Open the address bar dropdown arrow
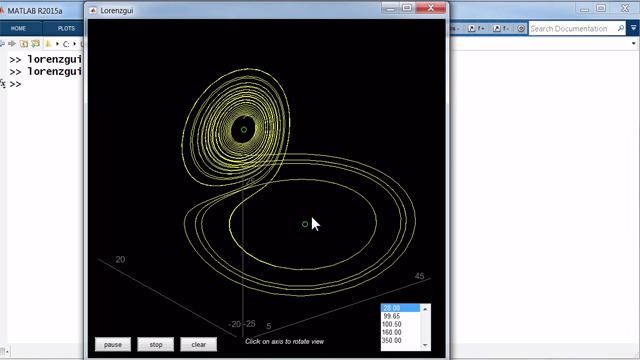640x360 pixels. [x=633, y=43]
